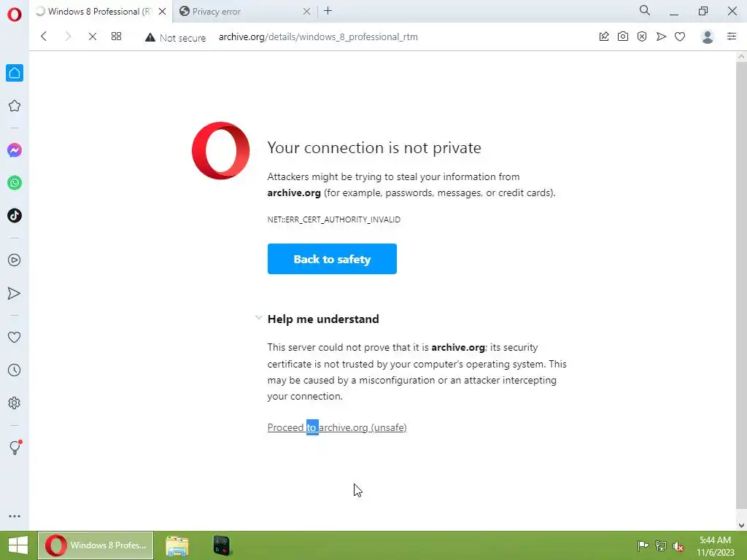Open the Player icon in sidebar
Viewport: 747px width, 560px height.
tap(15, 260)
